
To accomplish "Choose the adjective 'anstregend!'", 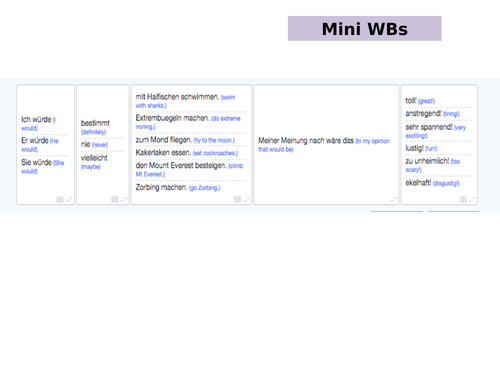I will (423, 113).
